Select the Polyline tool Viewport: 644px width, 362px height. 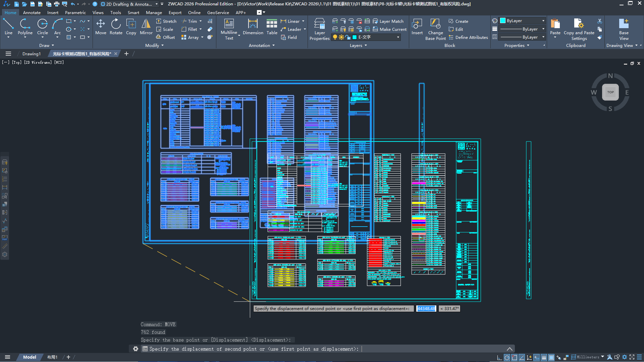[x=25, y=27]
